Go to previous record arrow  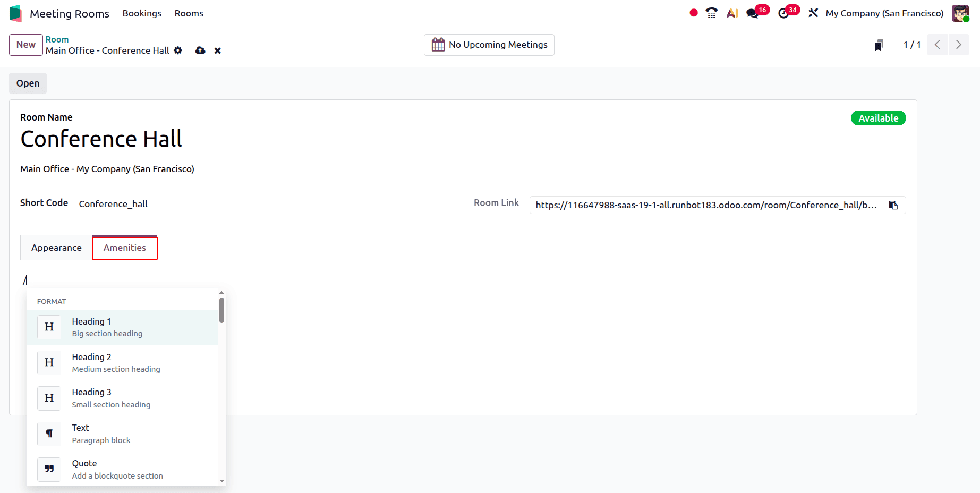pyautogui.click(x=938, y=45)
